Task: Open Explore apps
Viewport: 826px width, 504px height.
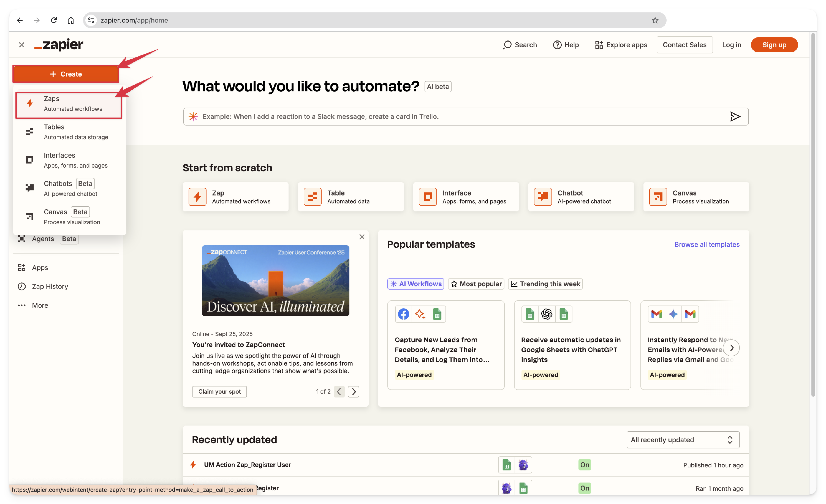Action: [x=621, y=45]
